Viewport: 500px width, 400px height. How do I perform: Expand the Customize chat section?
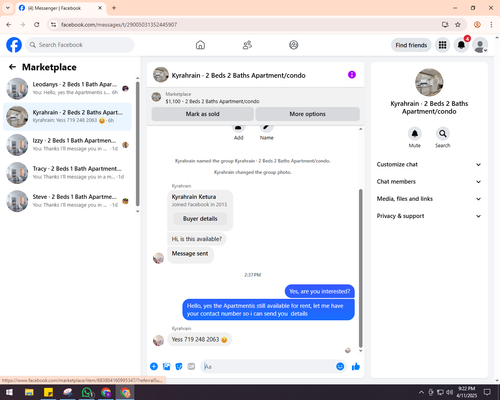pos(429,164)
